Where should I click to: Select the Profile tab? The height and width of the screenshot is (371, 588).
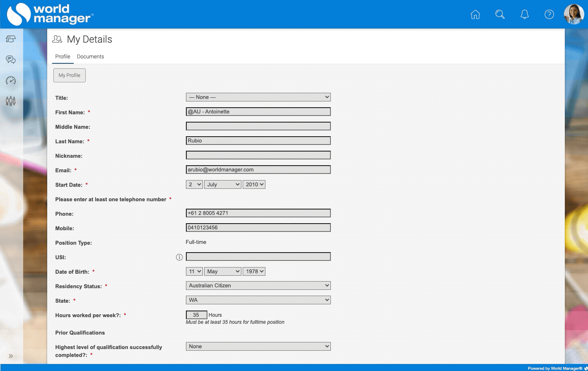click(x=63, y=57)
